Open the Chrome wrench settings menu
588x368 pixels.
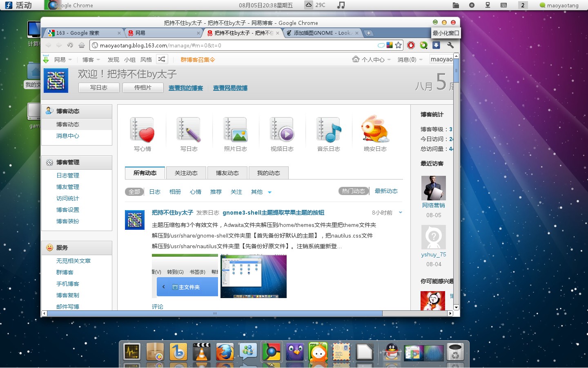pos(450,45)
